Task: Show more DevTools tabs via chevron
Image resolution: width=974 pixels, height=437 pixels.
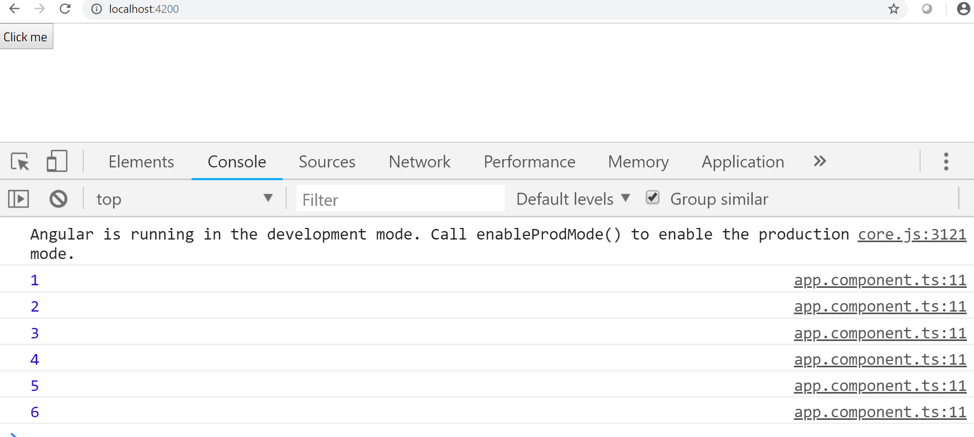Action: [x=820, y=161]
